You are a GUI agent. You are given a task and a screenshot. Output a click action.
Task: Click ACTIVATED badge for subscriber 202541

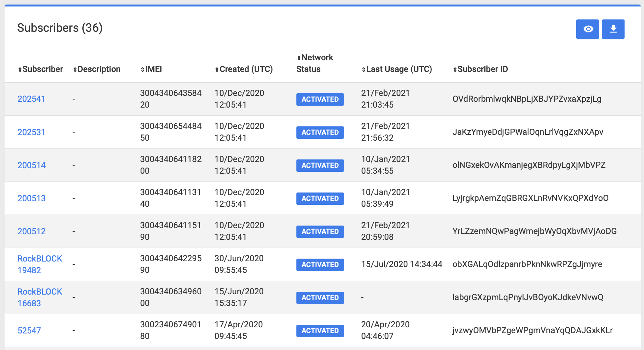coord(320,99)
